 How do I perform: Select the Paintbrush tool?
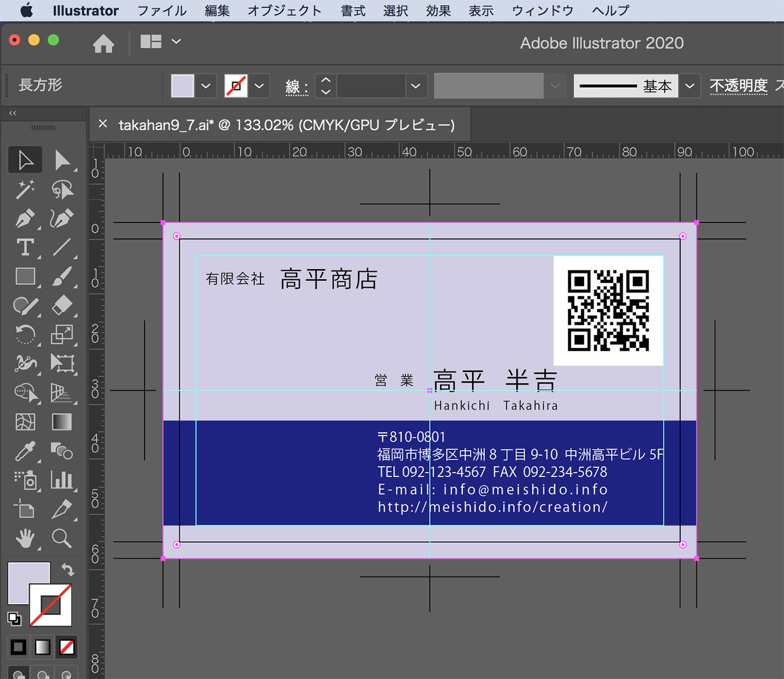pyautogui.click(x=62, y=276)
